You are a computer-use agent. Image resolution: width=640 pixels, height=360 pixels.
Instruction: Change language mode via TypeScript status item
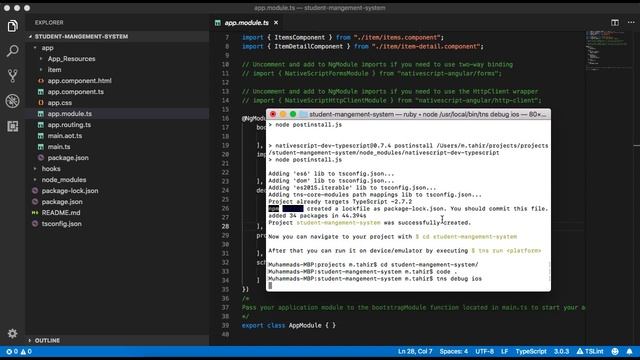click(x=531, y=351)
